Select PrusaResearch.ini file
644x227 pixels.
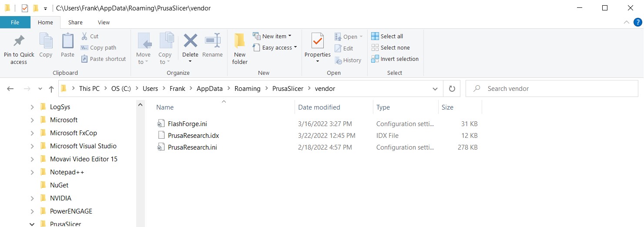click(192, 147)
